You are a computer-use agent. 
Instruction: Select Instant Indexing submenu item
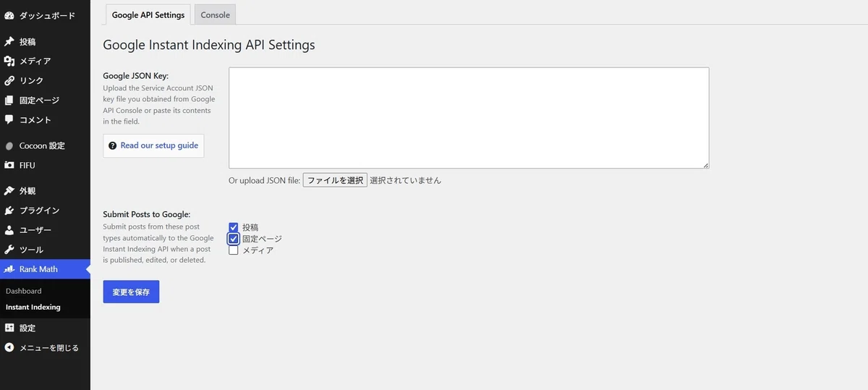33,308
